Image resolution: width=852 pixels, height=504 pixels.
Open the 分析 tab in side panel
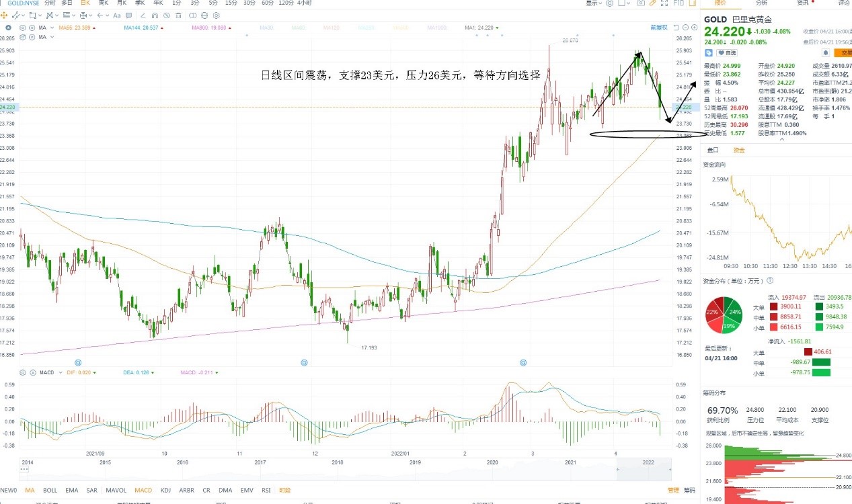761,3
